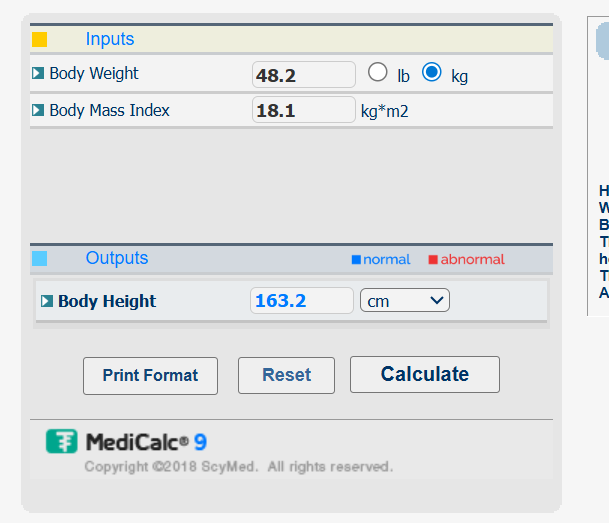Select the lb weight unit radio button

[377, 72]
